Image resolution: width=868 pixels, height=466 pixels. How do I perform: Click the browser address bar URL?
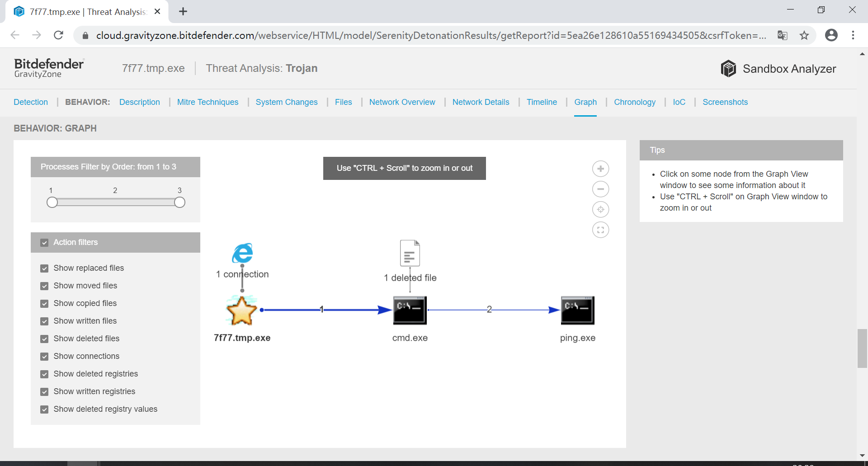click(x=431, y=35)
